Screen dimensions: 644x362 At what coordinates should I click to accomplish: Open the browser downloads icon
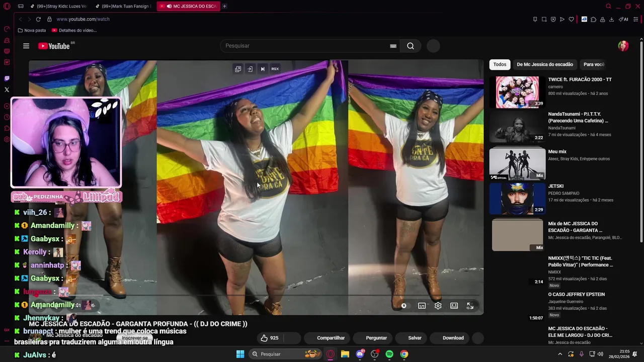click(611, 19)
